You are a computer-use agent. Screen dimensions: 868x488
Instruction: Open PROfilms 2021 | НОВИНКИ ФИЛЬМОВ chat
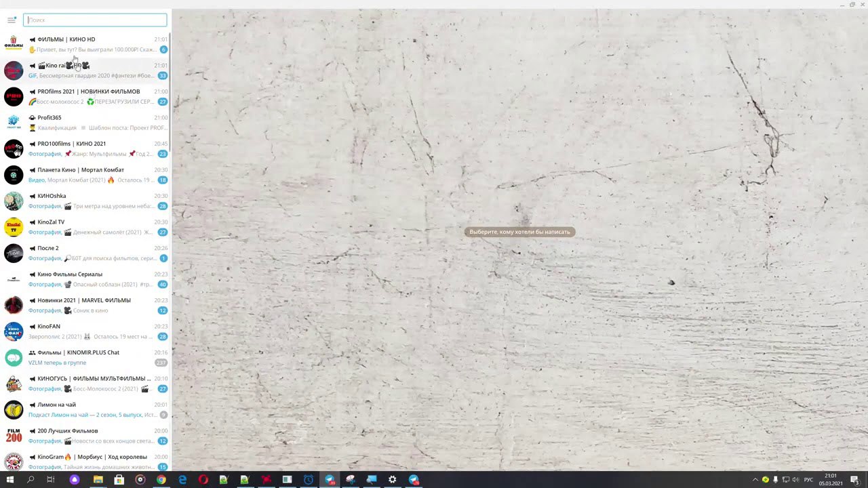(85, 96)
